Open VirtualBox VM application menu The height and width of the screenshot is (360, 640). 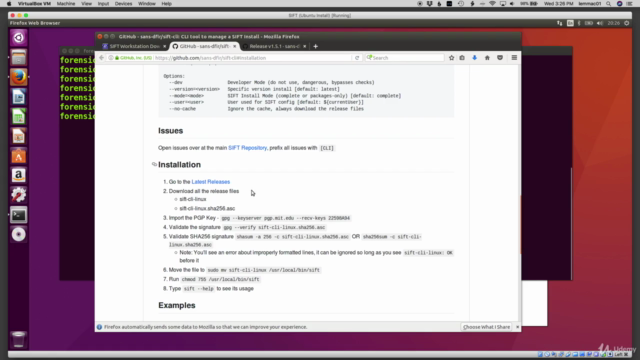pyautogui.click(x=34, y=4)
